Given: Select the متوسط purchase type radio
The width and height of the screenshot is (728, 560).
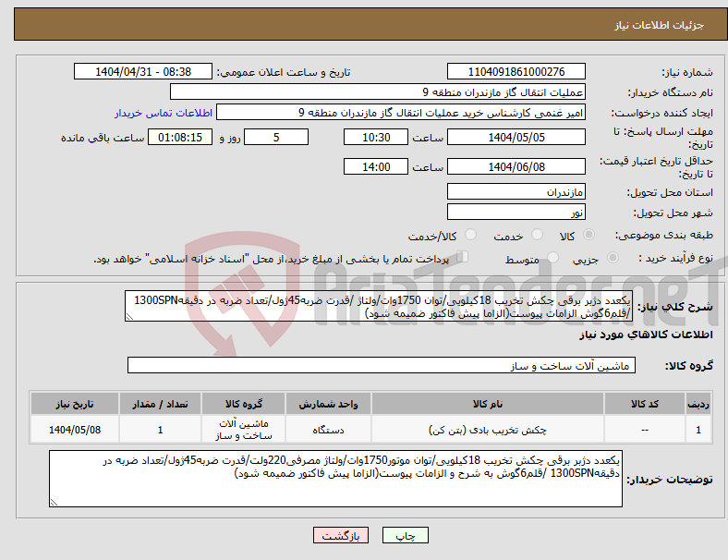Looking at the screenshot, I should (552, 257).
